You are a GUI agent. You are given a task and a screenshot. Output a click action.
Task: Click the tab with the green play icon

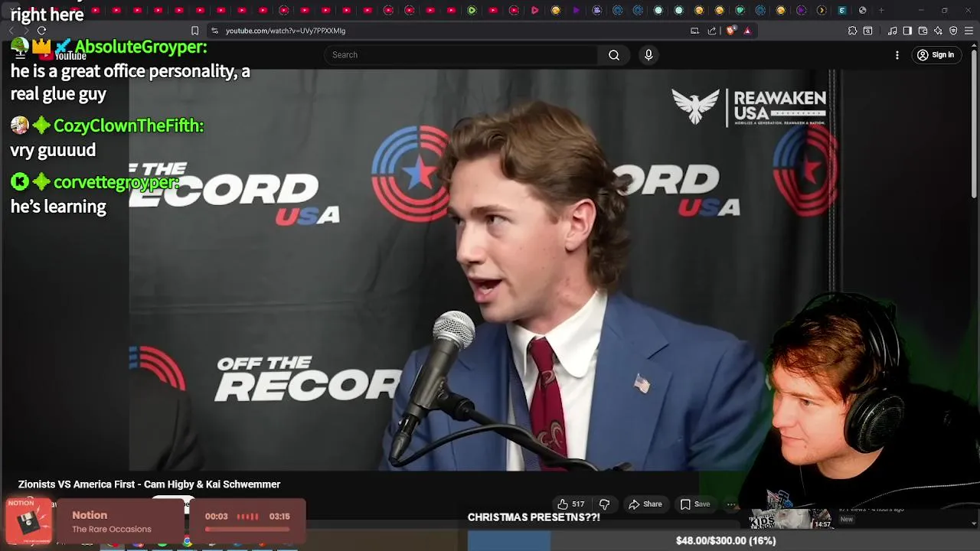coord(472,10)
